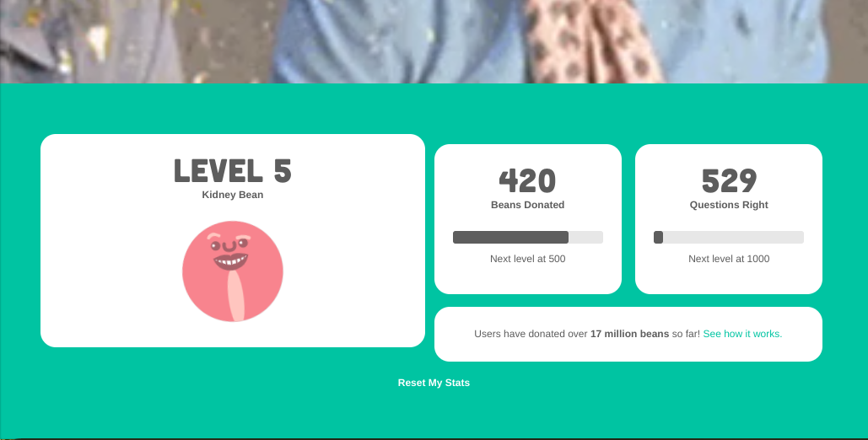Click the bean character's eyes
The image size is (868, 440).
(x=229, y=244)
